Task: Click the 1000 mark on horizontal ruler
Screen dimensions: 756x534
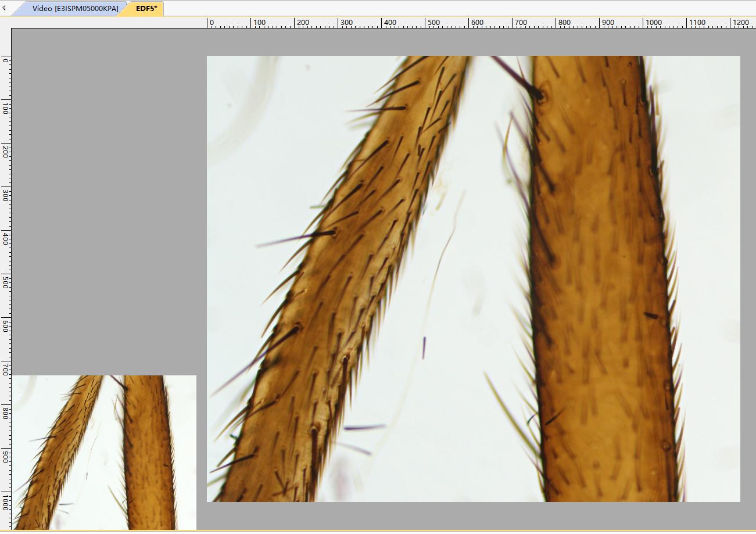Action: [653, 23]
